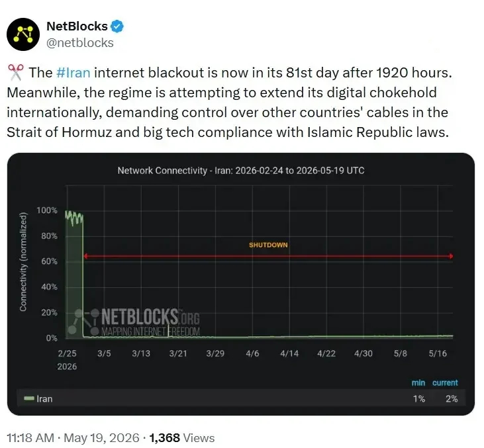The height and width of the screenshot is (448, 484).
Task: Click the right red shutdown arrowhead
Action: coord(451,256)
